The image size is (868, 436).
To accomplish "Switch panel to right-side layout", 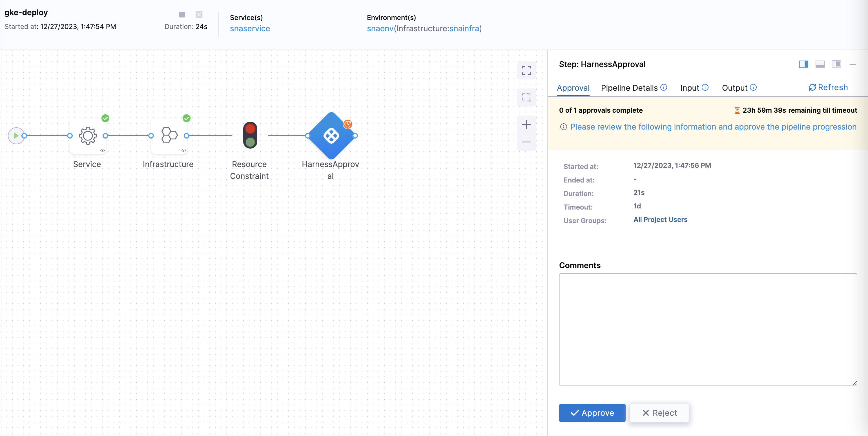I will [x=803, y=64].
